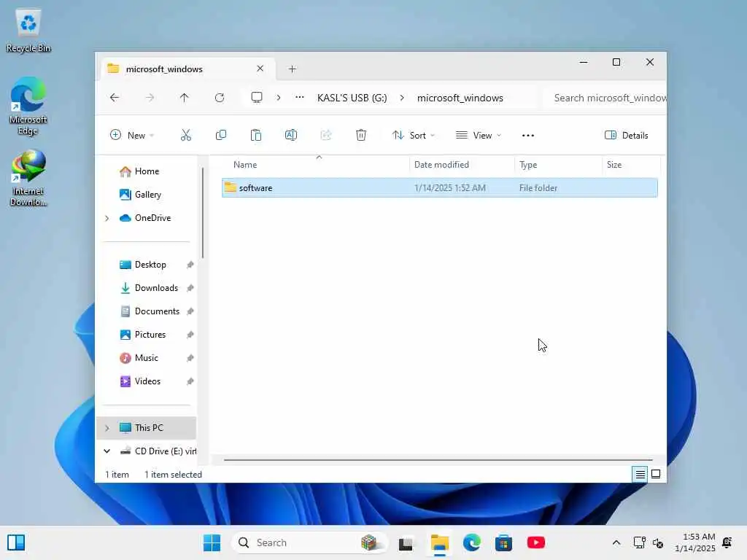Open the View dropdown menu

(479, 135)
